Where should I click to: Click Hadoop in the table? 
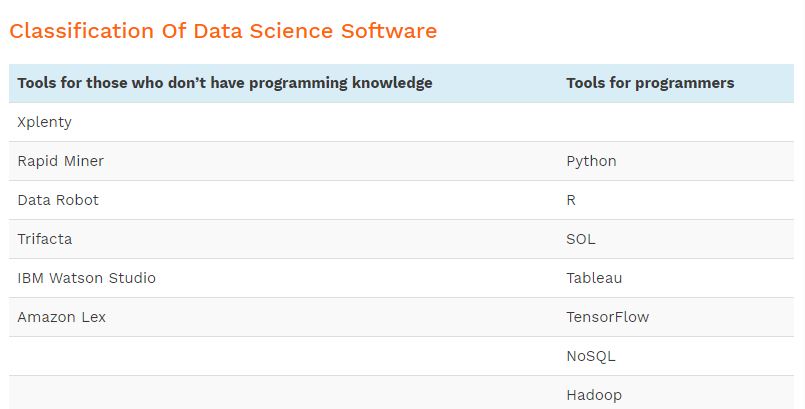pyautogui.click(x=594, y=394)
